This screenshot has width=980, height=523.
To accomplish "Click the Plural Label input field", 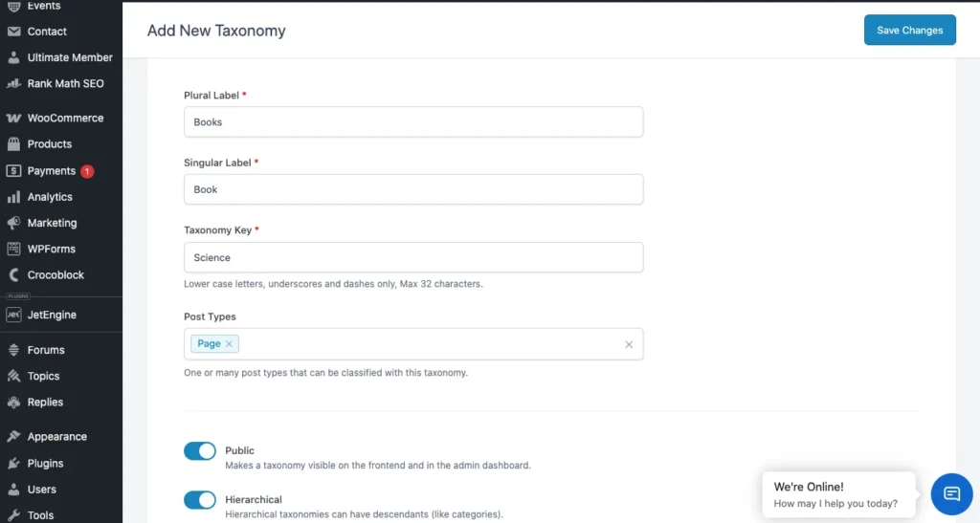I will point(412,122).
